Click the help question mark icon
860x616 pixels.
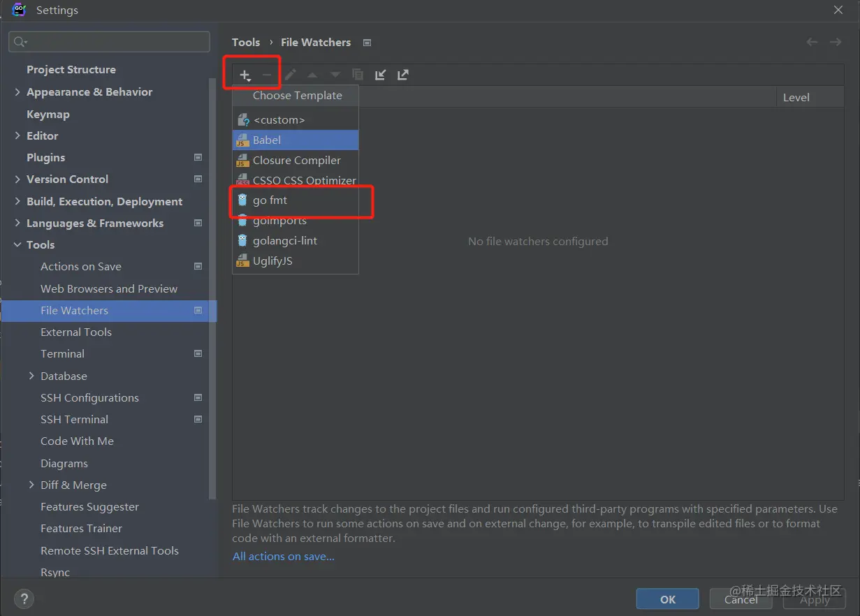pyautogui.click(x=24, y=599)
